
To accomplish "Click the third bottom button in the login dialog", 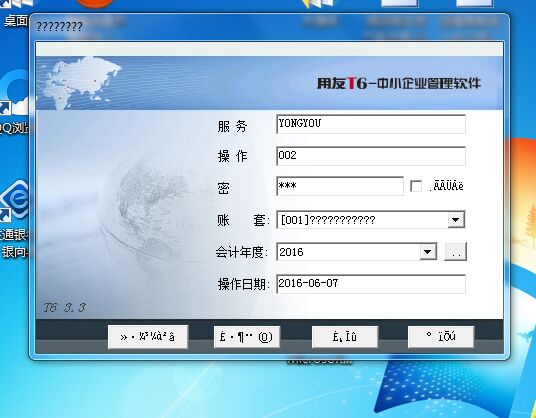I will coord(345,337).
